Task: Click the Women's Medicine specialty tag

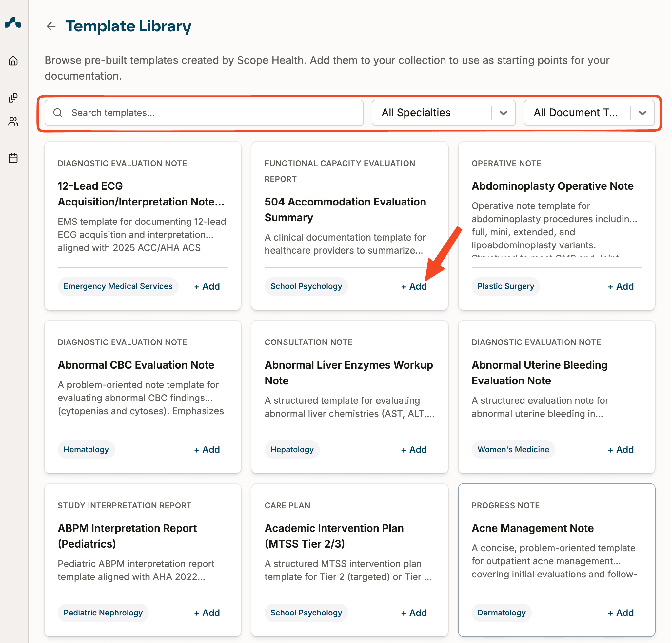Action: pyautogui.click(x=514, y=450)
